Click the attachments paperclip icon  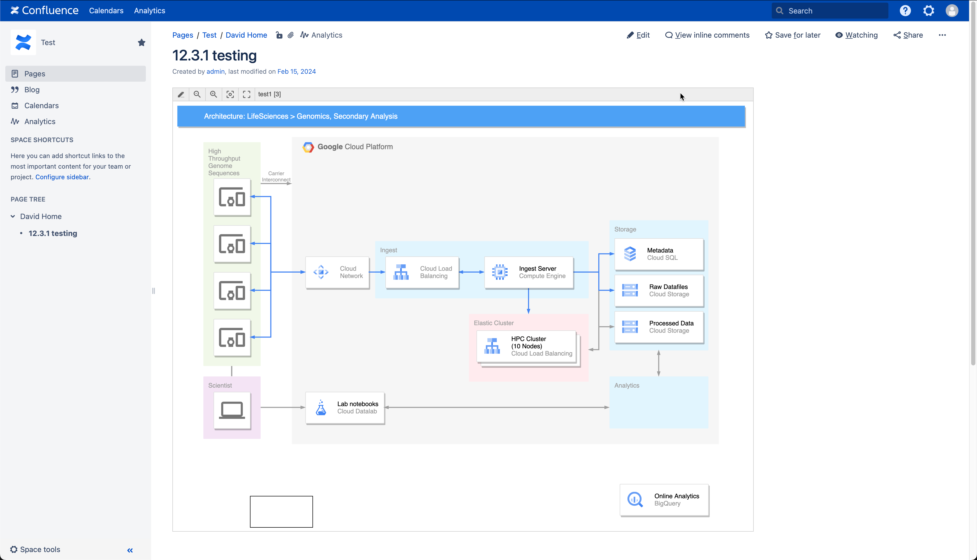[291, 35]
